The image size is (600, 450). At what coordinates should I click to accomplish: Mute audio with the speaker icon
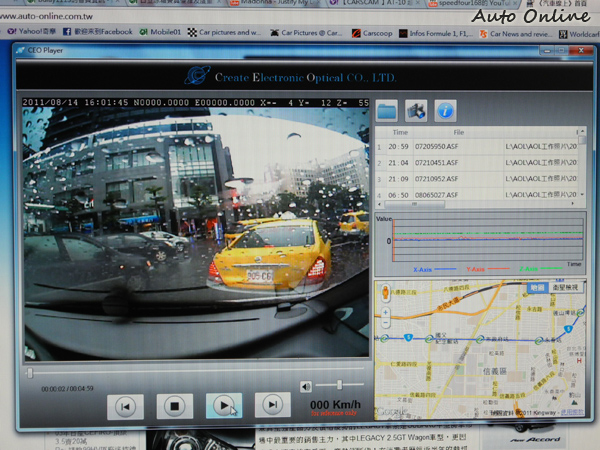(306, 386)
